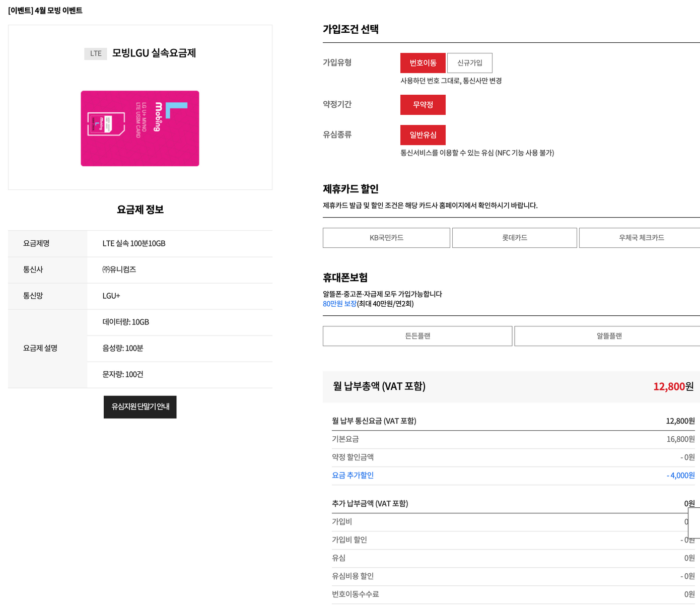This screenshot has width=700, height=608.
Task: Choose 일반유심 SIM type
Action: coord(423,135)
